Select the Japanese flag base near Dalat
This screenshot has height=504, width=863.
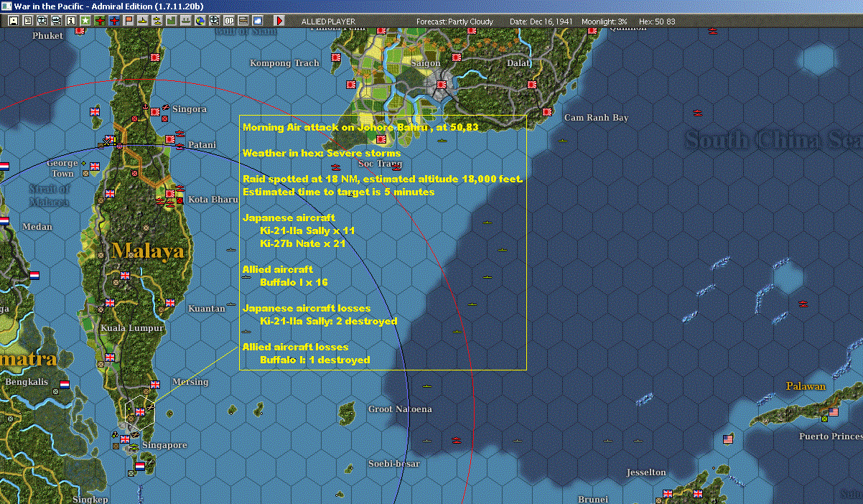point(532,84)
